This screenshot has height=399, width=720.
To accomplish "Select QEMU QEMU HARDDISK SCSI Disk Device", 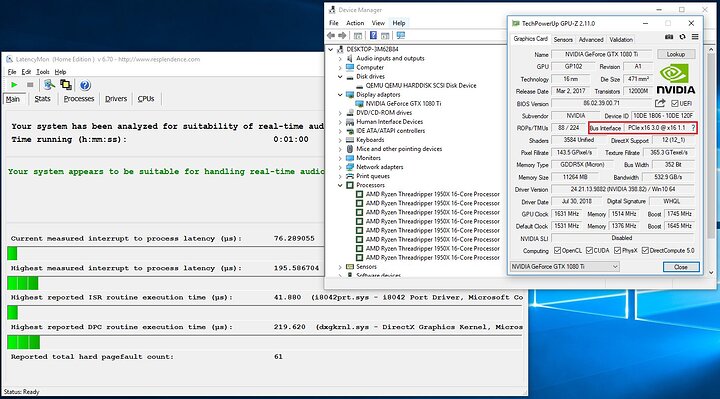I will coord(421,85).
